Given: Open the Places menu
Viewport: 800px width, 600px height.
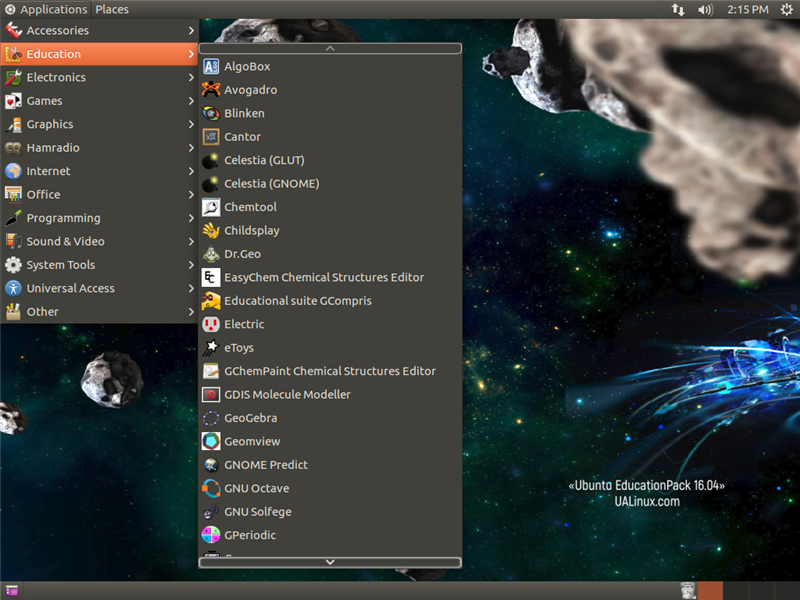Looking at the screenshot, I should [x=112, y=10].
